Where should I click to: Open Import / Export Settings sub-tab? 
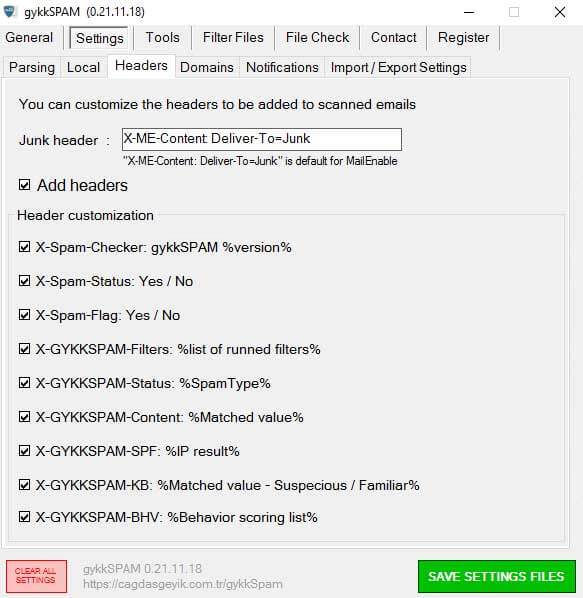(x=398, y=67)
